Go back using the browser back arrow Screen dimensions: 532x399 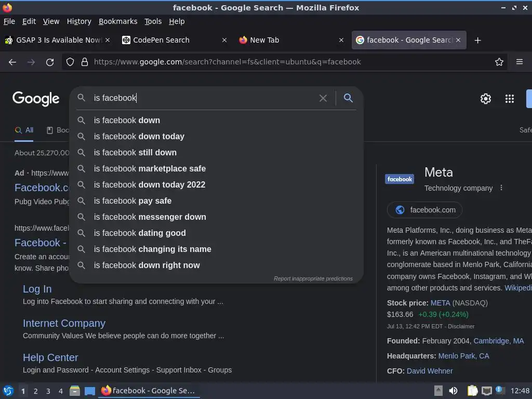[12, 62]
